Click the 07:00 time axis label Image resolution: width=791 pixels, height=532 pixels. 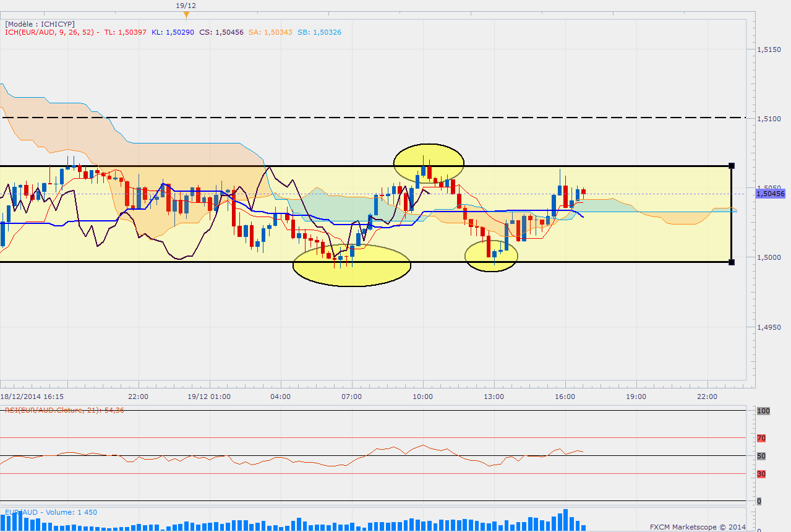coord(352,396)
